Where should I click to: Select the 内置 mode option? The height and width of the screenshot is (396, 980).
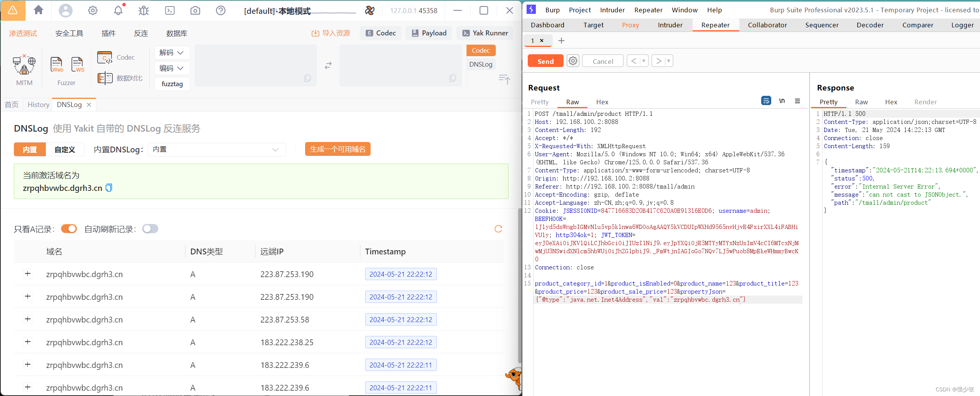[30, 149]
